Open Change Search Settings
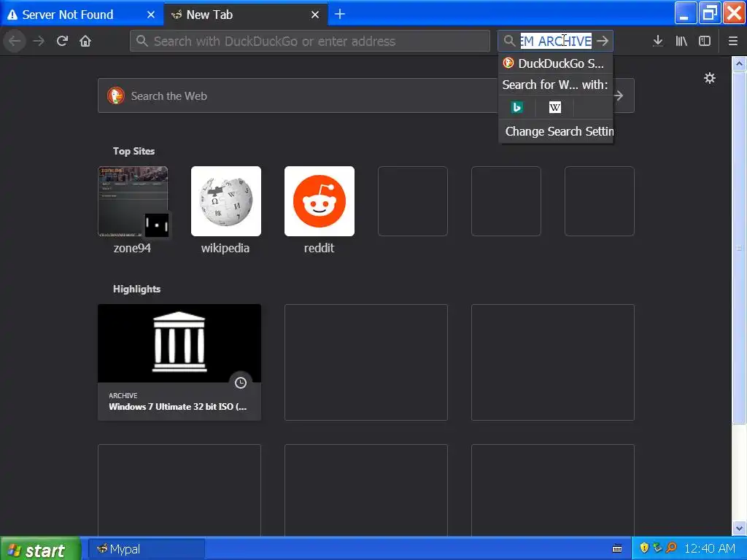 (x=557, y=131)
